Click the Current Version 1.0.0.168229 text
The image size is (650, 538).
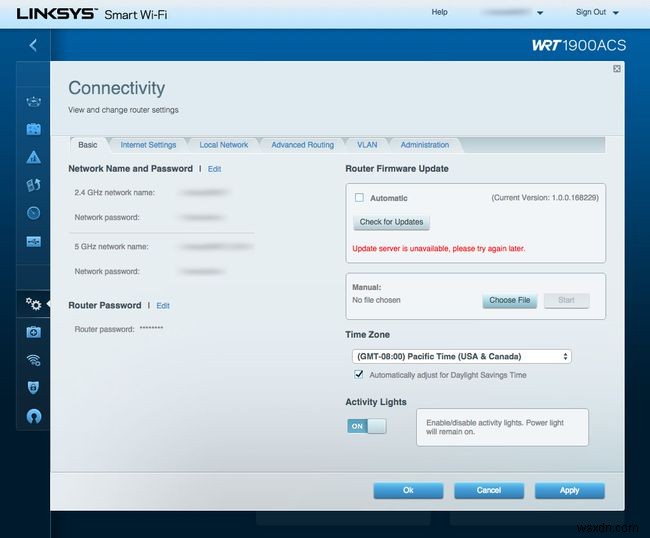[x=545, y=198]
